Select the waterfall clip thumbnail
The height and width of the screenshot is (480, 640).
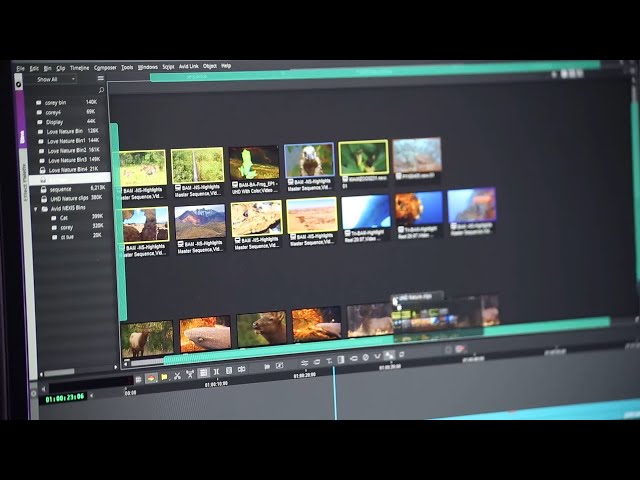coord(198,165)
